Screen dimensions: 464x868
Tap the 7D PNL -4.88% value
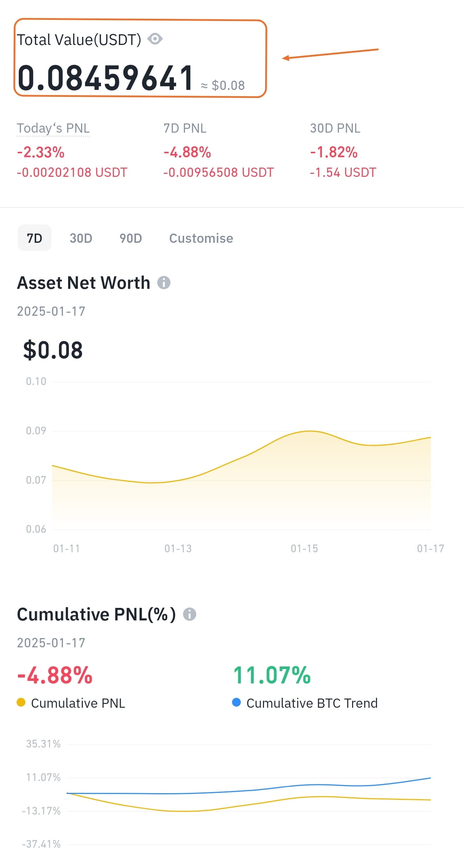click(187, 152)
